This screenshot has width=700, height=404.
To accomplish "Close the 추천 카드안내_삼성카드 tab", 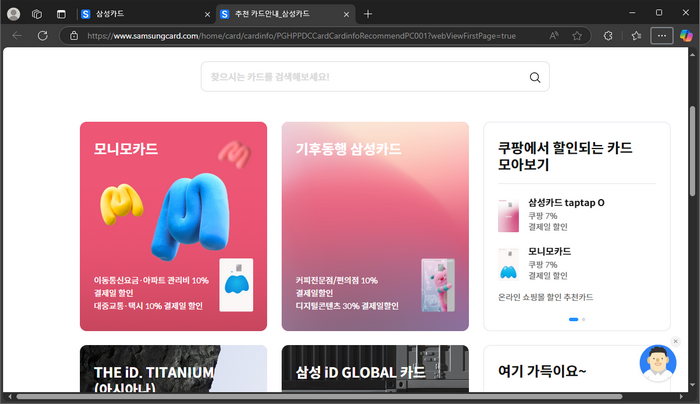I will tap(346, 15).
